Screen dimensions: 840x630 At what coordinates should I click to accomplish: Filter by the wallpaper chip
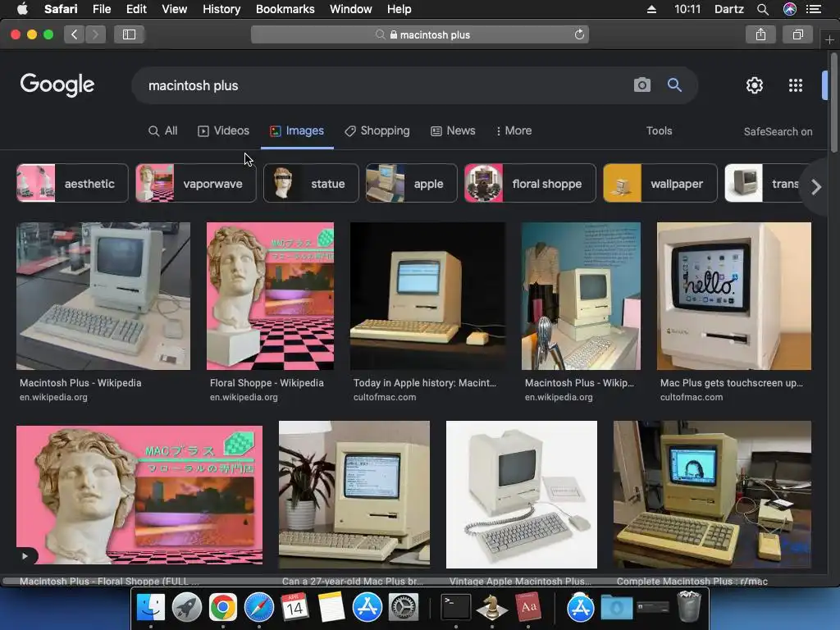[660, 183]
